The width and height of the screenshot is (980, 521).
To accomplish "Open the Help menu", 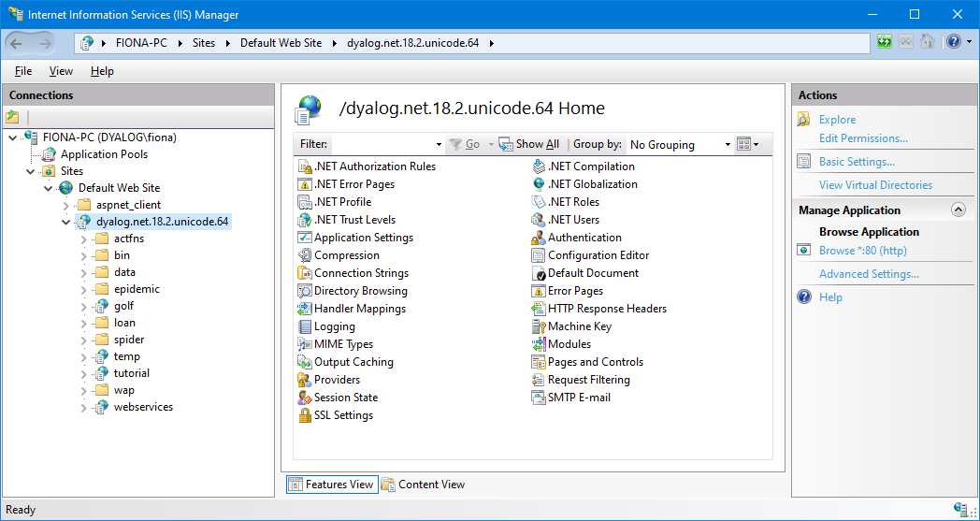I will [102, 71].
